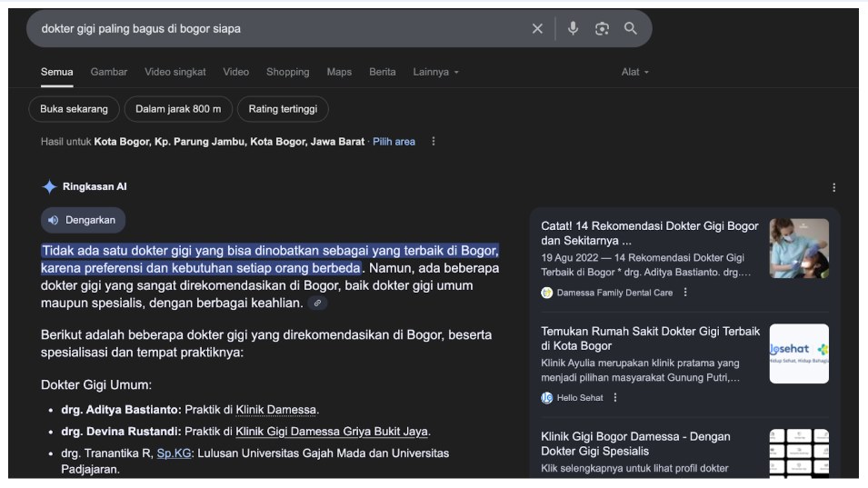
Task: Click the dentist photo thumbnail of Damessa result
Action: [x=799, y=248]
